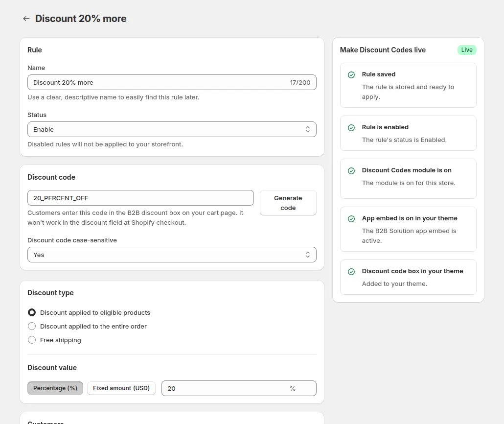
Task: Click the Discount code box checkmark icon
Action: point(351,272)
